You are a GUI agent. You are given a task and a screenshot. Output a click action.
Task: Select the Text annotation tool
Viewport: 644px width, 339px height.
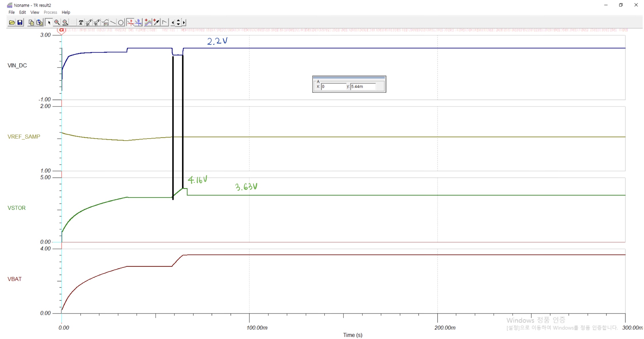(81, 22)
